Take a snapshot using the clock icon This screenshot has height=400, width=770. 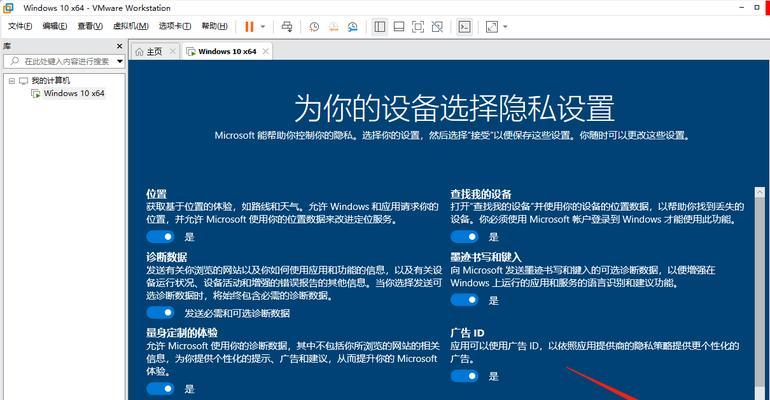tap(314, 27)
